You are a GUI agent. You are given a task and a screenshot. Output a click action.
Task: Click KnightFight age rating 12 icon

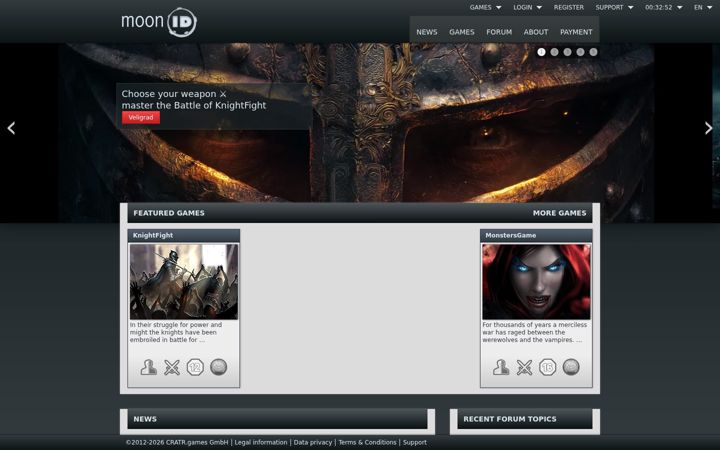coord(195,367)
